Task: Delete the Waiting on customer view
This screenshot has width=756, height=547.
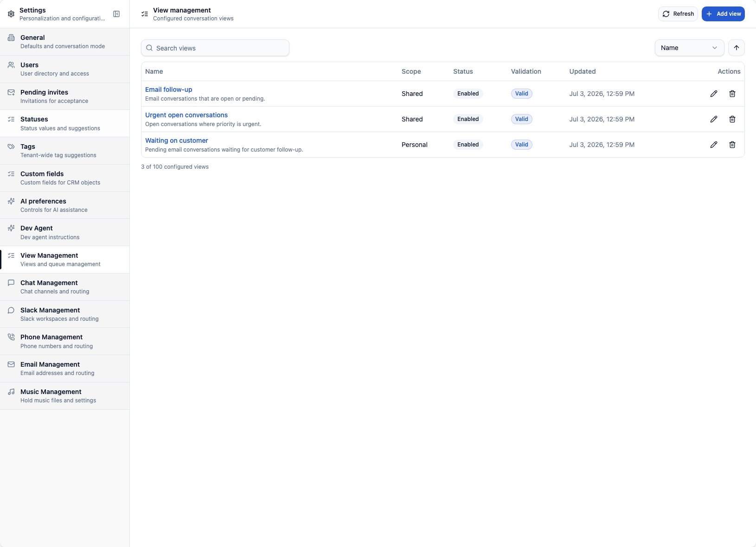Action: pos(732,145)
